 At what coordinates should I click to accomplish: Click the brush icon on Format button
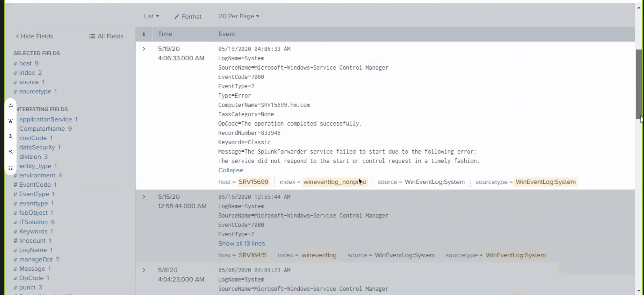pyautogui.click(x=177, y=17)
